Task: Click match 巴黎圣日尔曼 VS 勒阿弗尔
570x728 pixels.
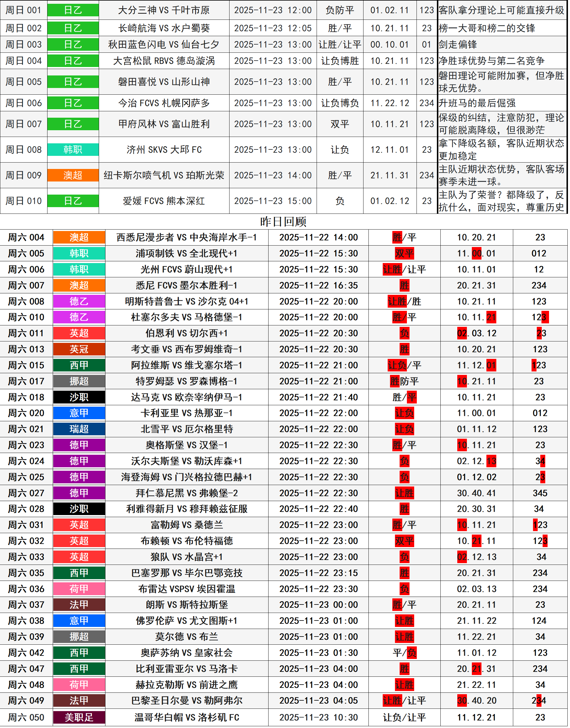Action: pyautogui.click(x=186, y=701)
